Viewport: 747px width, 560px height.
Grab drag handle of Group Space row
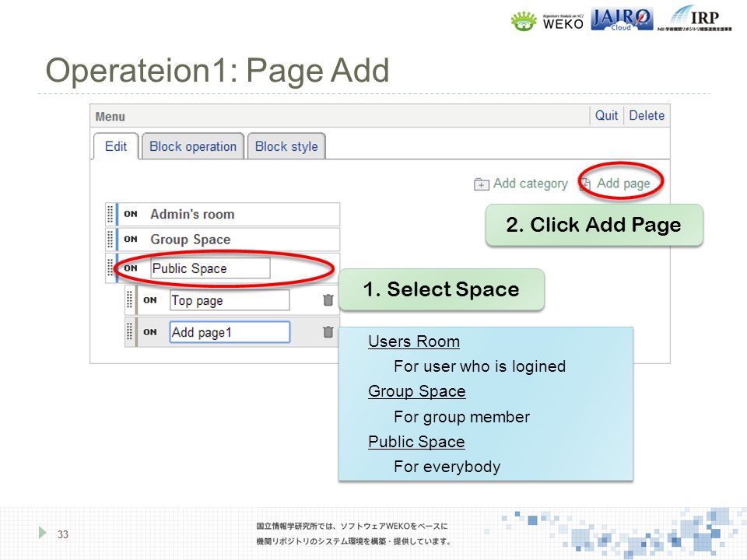(110, 239)
